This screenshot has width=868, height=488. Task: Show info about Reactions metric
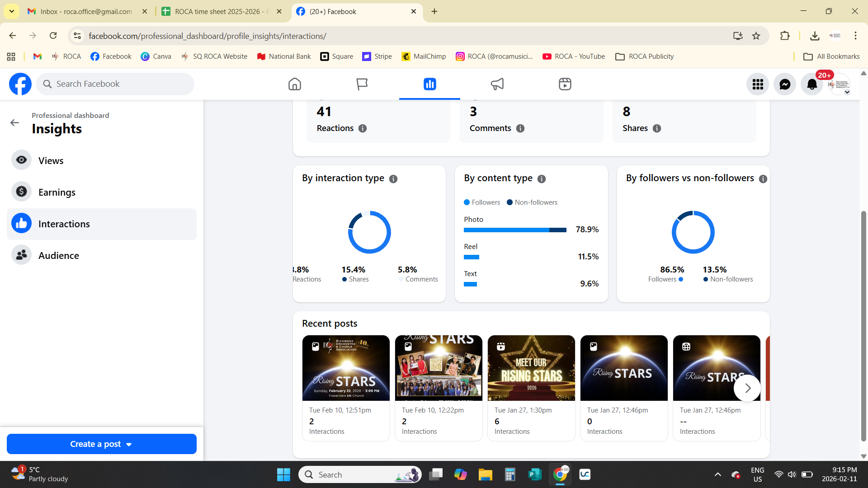(363, 128)
